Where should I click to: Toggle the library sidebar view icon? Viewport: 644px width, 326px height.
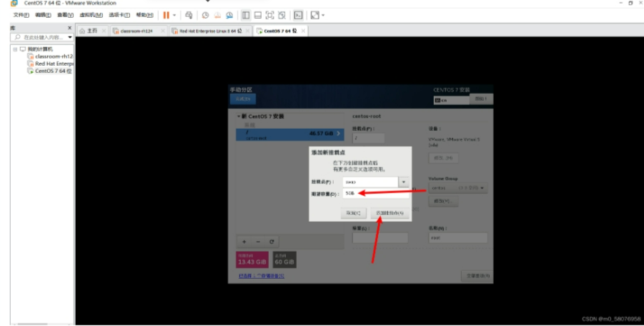(x=246, y=15)
